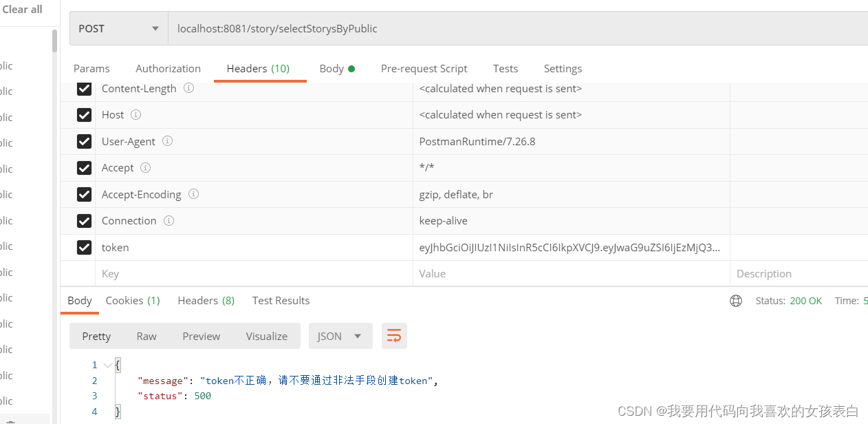Open the Pre-request Script tab
Viewport: 868px width, 424px height.
pos(424,69)
